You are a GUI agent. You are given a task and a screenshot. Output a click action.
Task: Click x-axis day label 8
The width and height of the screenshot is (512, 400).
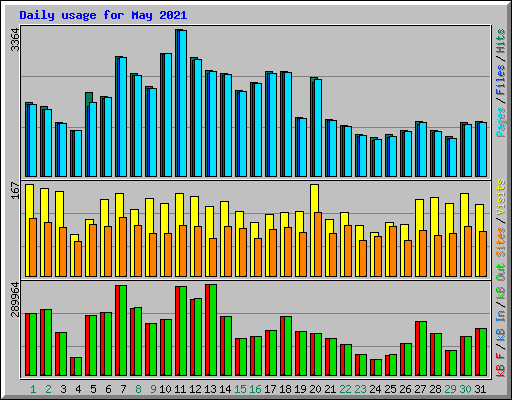pyautogui.click(x=138, y=389)
